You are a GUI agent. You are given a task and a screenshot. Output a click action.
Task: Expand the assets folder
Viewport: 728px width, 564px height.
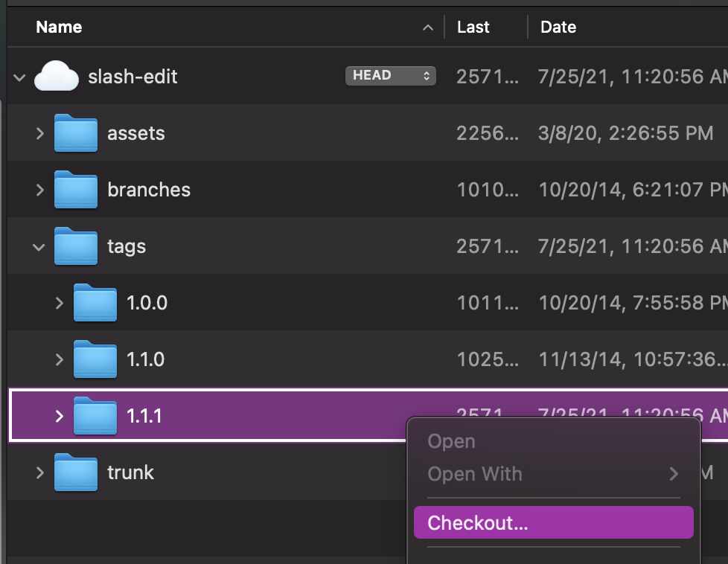[40, 134]
